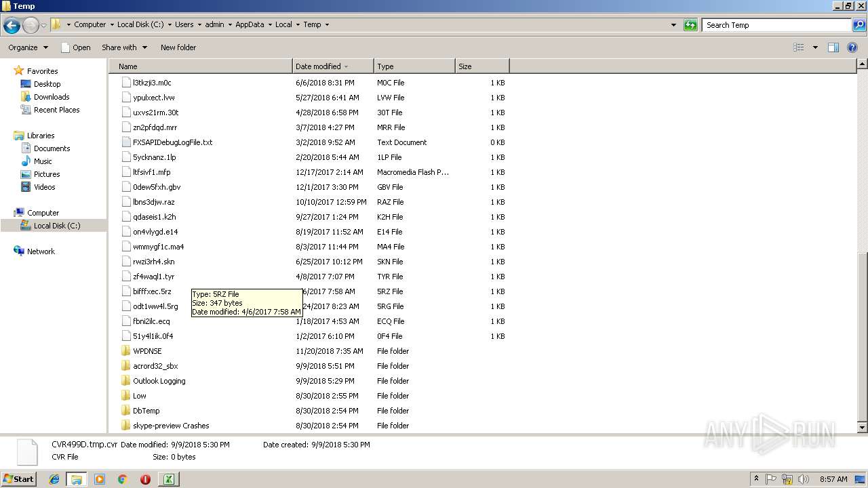Viewport: 868px width, 488px height.
Task: Select the DbTemp folder icon
Action: pos(125,411)
